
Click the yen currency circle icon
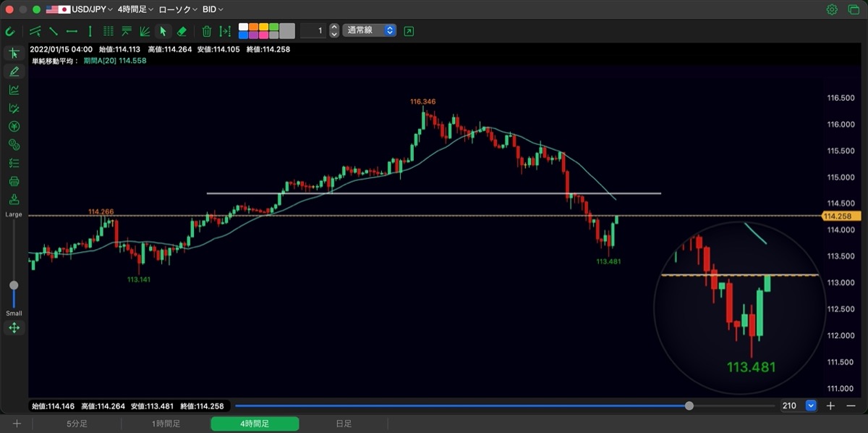14,126
